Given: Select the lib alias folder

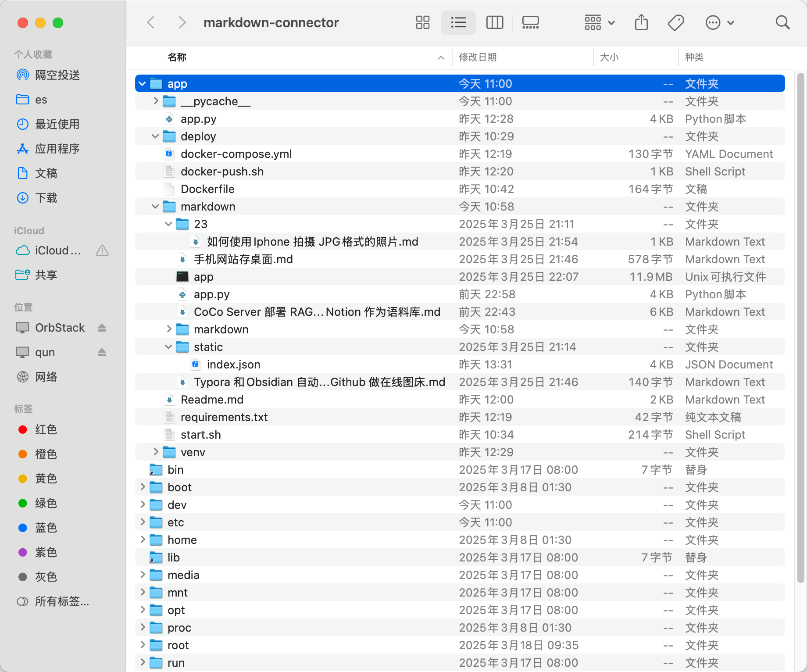Looking at the screenshot, I should (x=460, y=558).
